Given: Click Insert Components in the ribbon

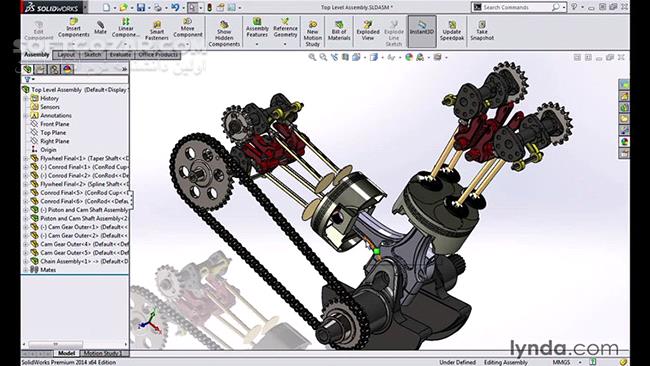Looking at the screenshot, I should pyautogui.click(x=74, y=28).
